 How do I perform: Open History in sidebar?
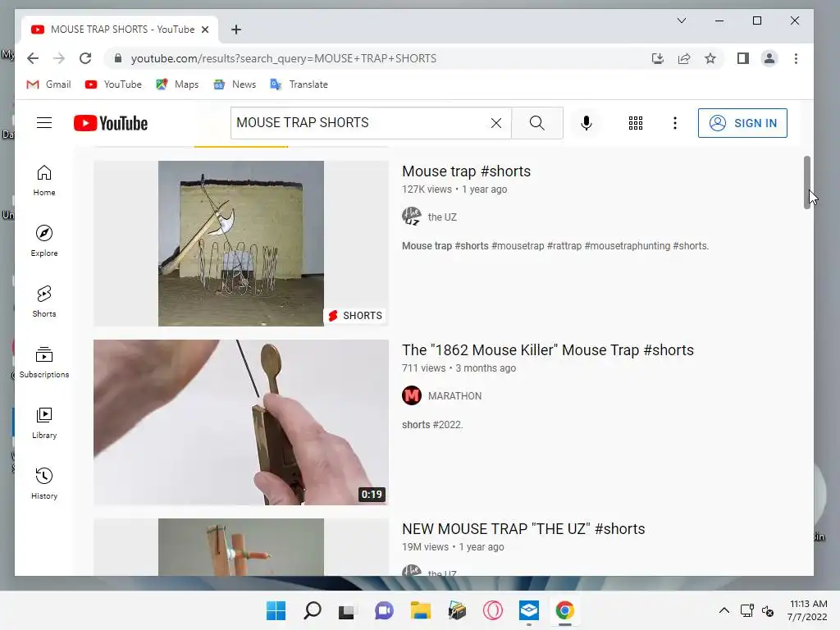tap(44, 484)
